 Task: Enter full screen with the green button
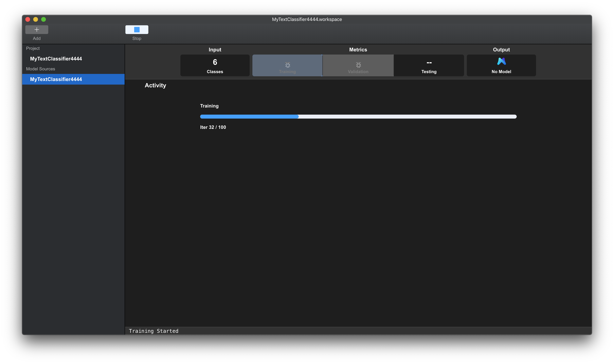point(44,19)
